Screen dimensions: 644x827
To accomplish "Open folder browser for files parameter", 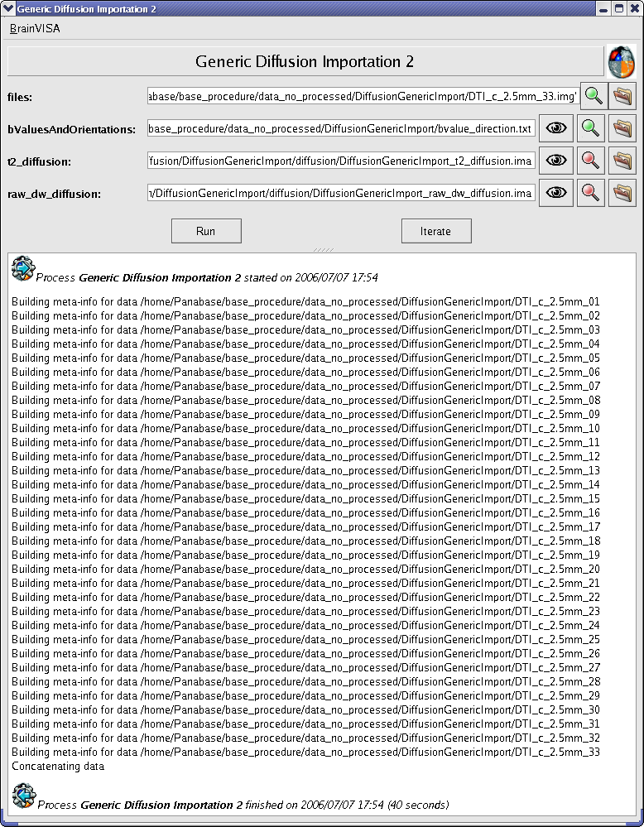I will click(x=622, y=96).
